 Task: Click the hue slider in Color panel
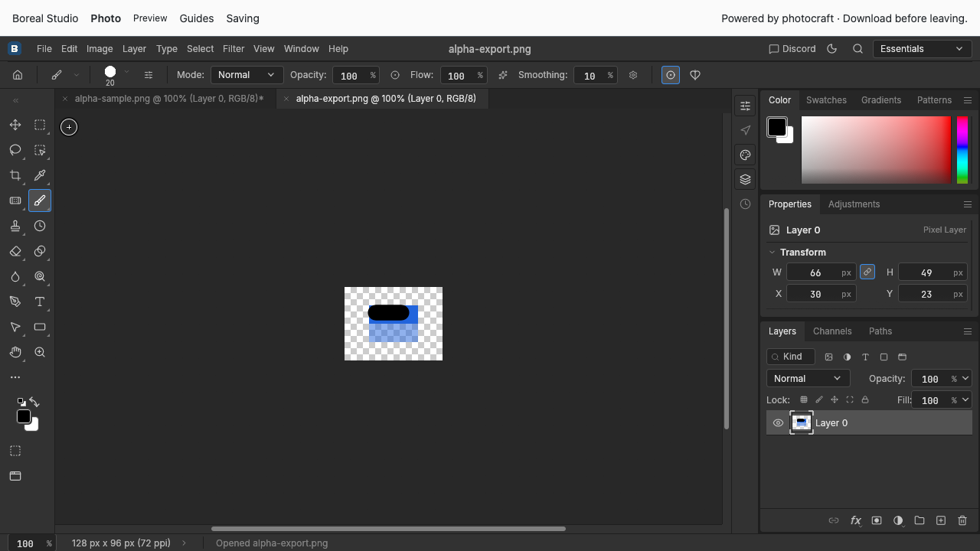point(962,150)
